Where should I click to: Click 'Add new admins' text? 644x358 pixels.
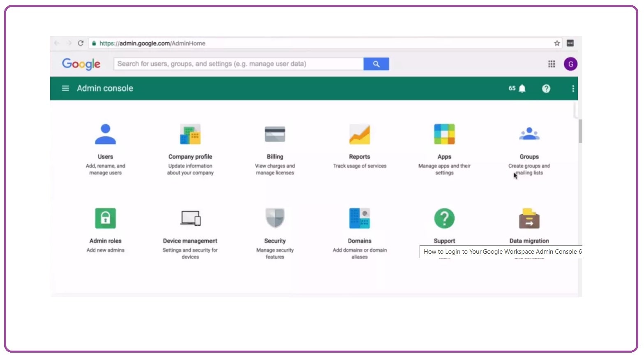tap(105, 250)
